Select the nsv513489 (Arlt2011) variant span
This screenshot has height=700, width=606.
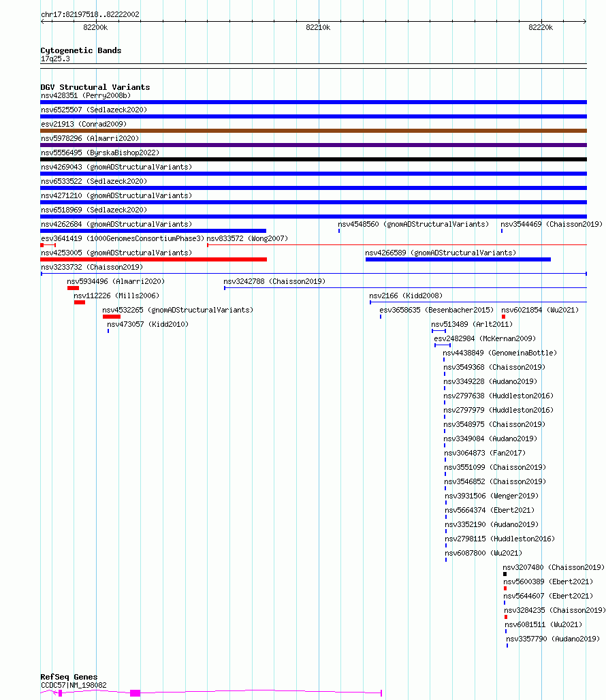[438, 331]
